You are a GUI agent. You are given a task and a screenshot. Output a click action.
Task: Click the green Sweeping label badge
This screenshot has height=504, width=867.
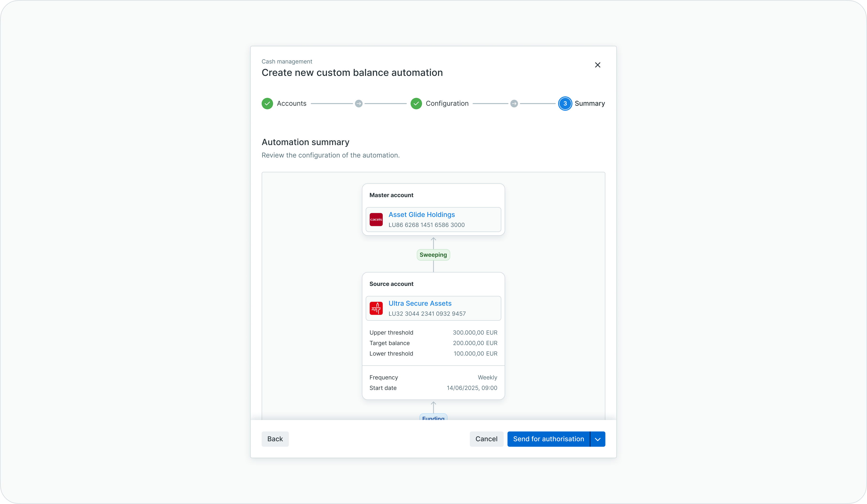(433, 255)
